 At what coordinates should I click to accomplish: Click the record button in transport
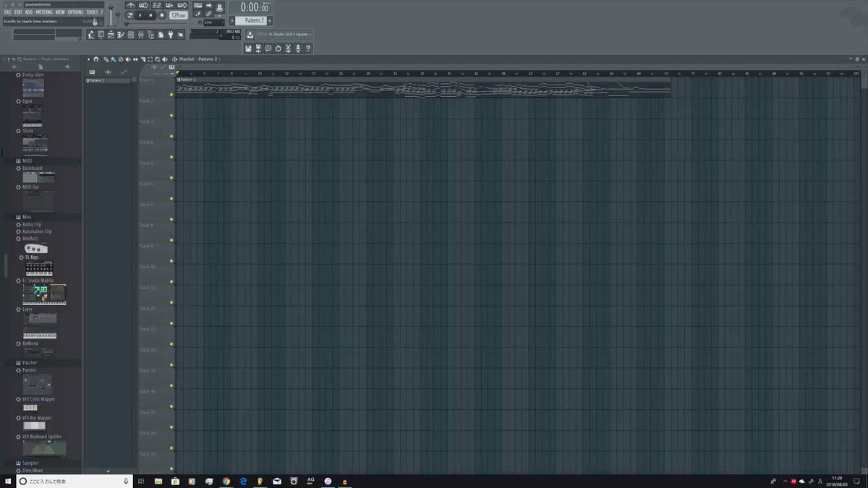[162, 15]
